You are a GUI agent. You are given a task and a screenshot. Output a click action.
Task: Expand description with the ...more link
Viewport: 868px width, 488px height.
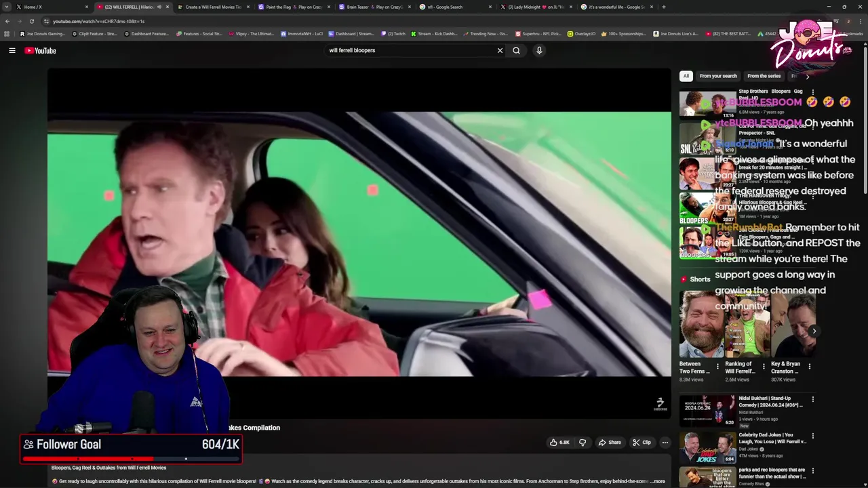pos(657,481)
